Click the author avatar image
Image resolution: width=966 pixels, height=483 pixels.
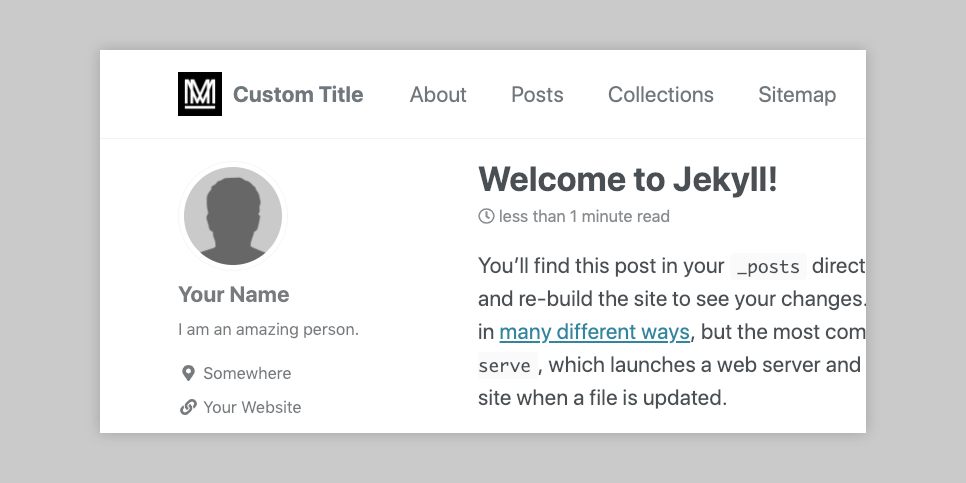[x=233, y=216]
